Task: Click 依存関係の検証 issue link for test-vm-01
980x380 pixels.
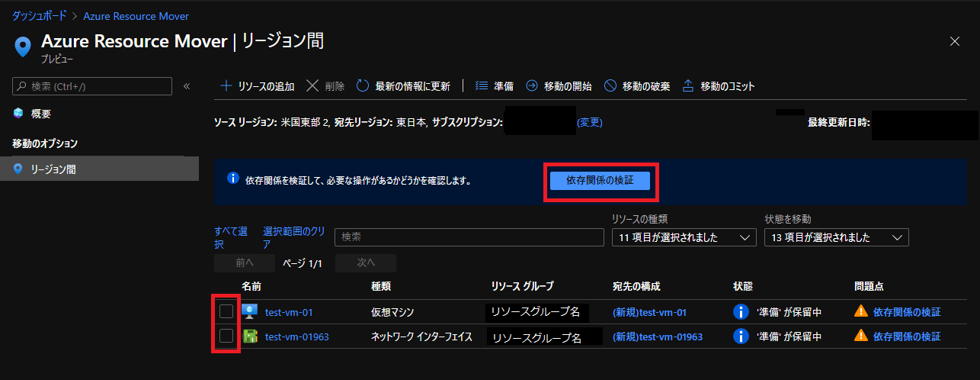Action: (907, 312)
